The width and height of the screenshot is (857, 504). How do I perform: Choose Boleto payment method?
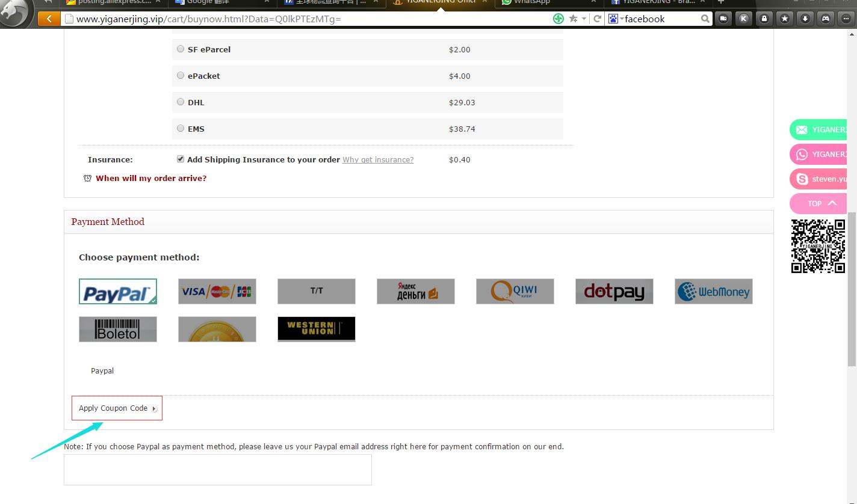point(118,329)
